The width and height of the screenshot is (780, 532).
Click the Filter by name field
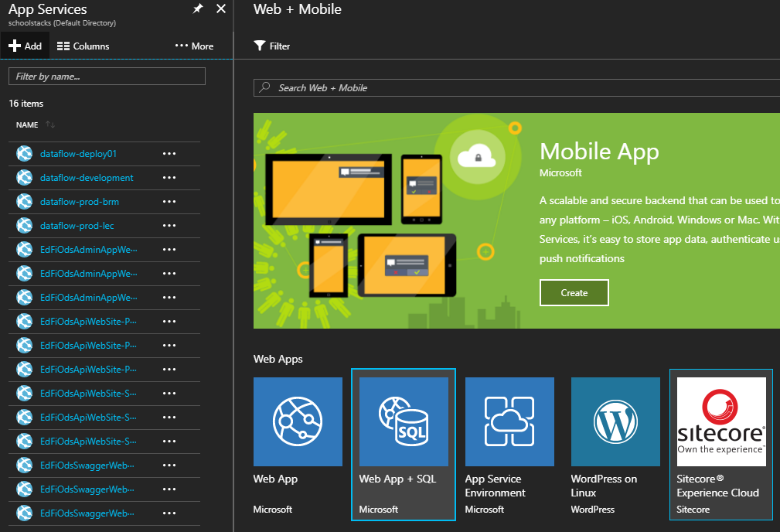tap(107, 76)
